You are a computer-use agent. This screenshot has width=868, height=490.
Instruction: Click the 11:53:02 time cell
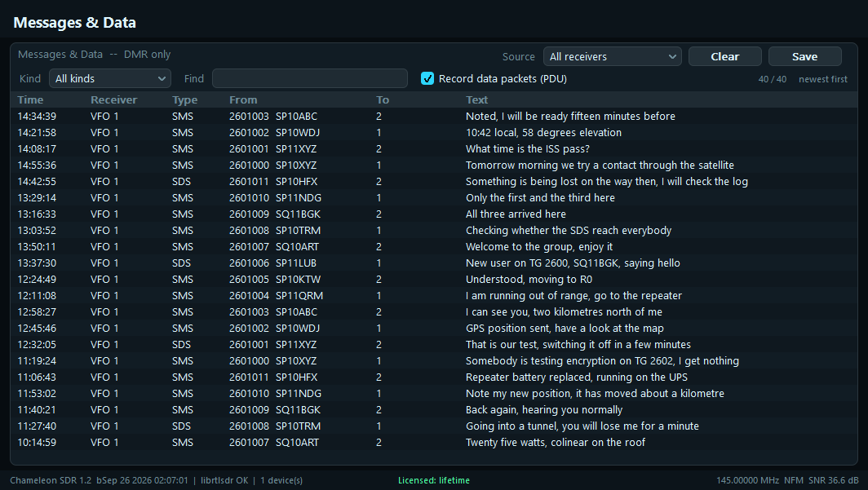click(37, 394)
